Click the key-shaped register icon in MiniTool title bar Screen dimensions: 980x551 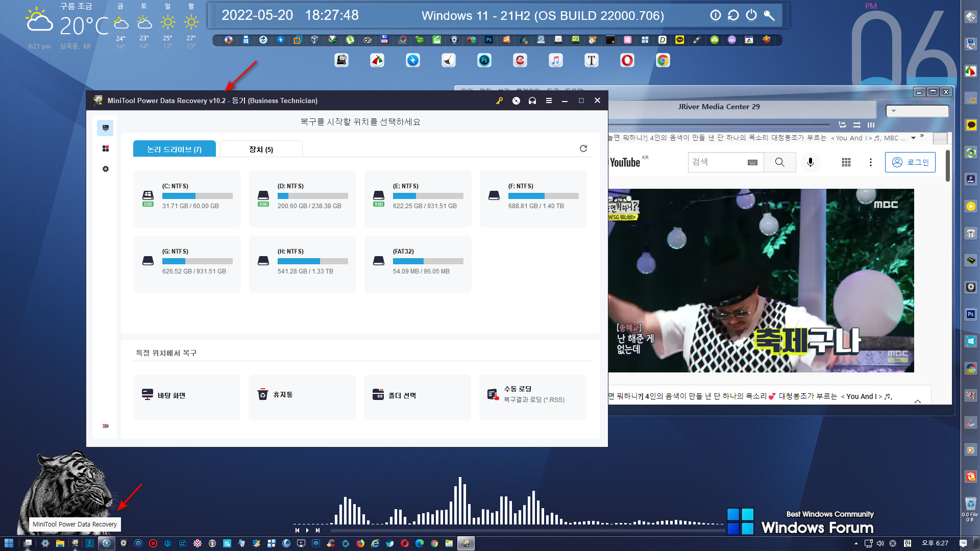499,101
